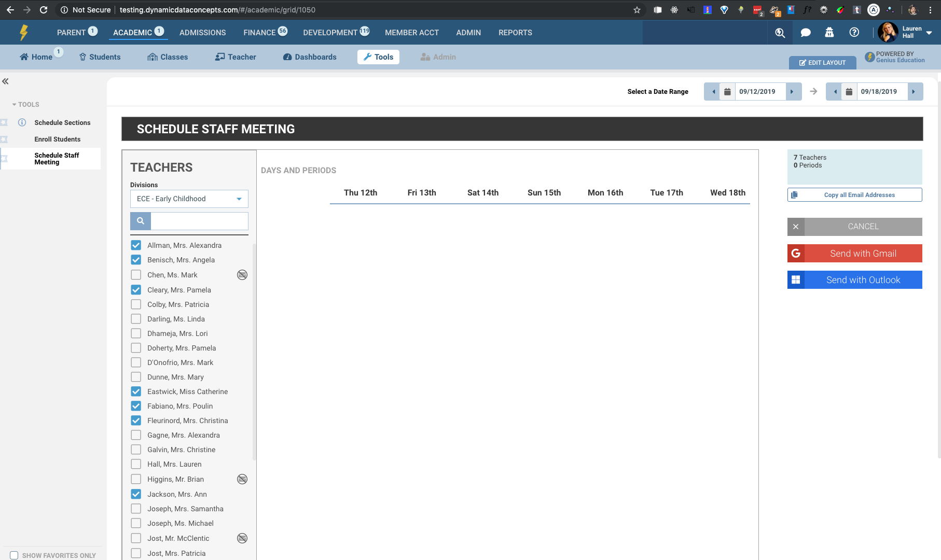Expand the Lauren Hall user menu
Viewport: 941px width, 560px height.
point(929,33)
